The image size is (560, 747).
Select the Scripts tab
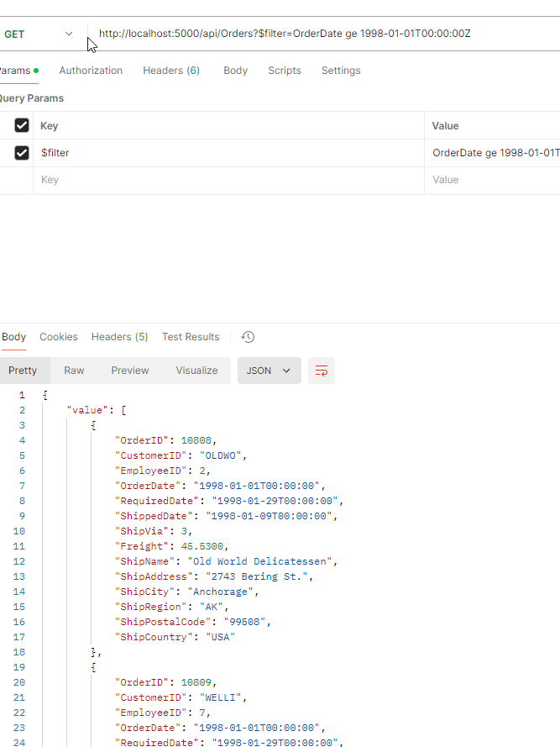pos(285,71)
